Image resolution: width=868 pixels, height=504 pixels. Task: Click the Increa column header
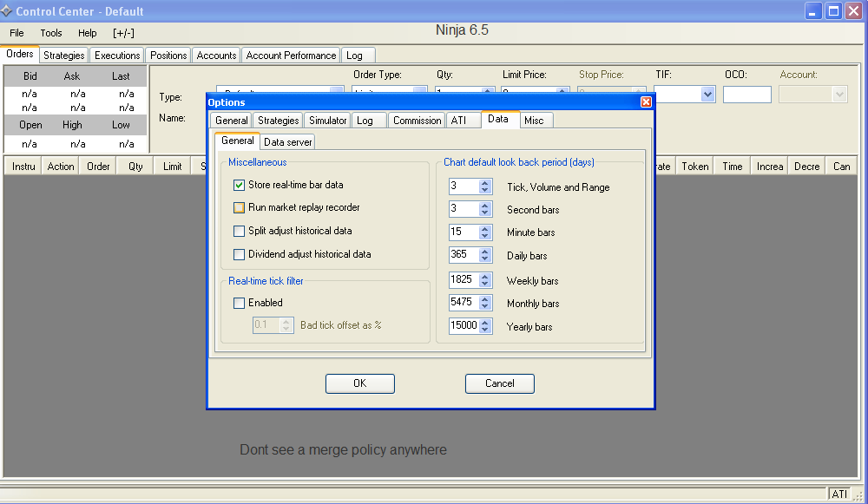(x=769, y=166)
